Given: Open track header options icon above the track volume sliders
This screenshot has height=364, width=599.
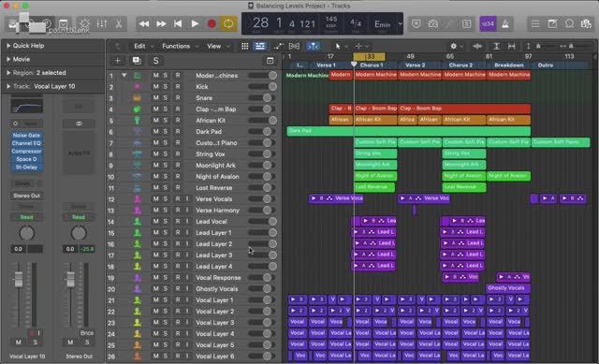Looking at the screenshot, I should (x=270, y=60).
